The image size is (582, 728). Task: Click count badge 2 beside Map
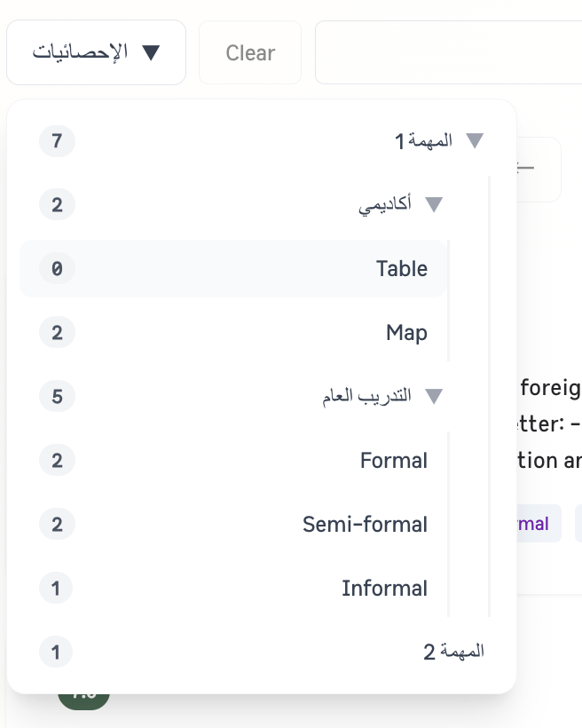click(x=57, y=332)
